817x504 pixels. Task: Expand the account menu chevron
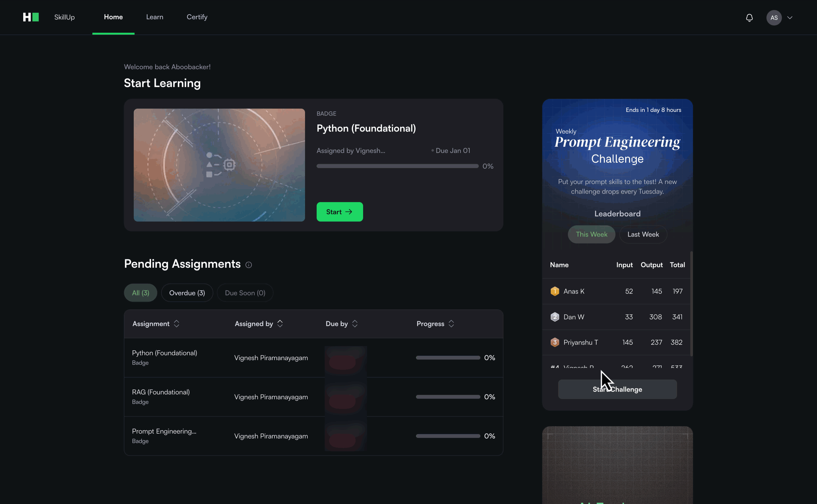point(790,18)
